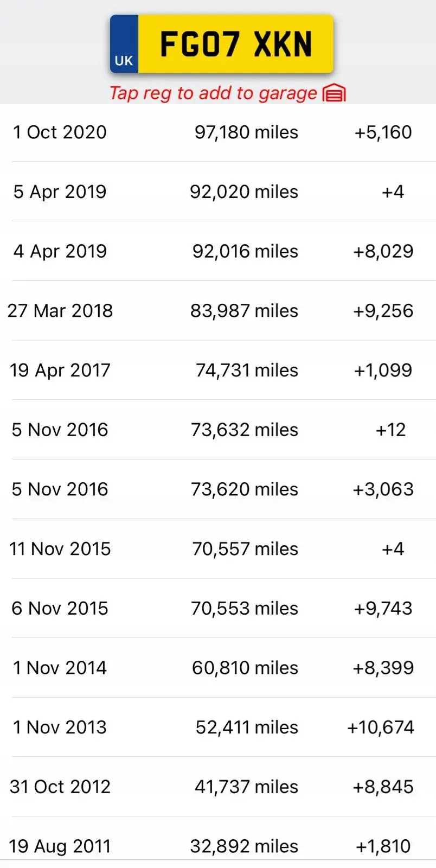436x868 pixels.
Task: Tap the 92,016 miles reading
Action: tap(245, 251)
